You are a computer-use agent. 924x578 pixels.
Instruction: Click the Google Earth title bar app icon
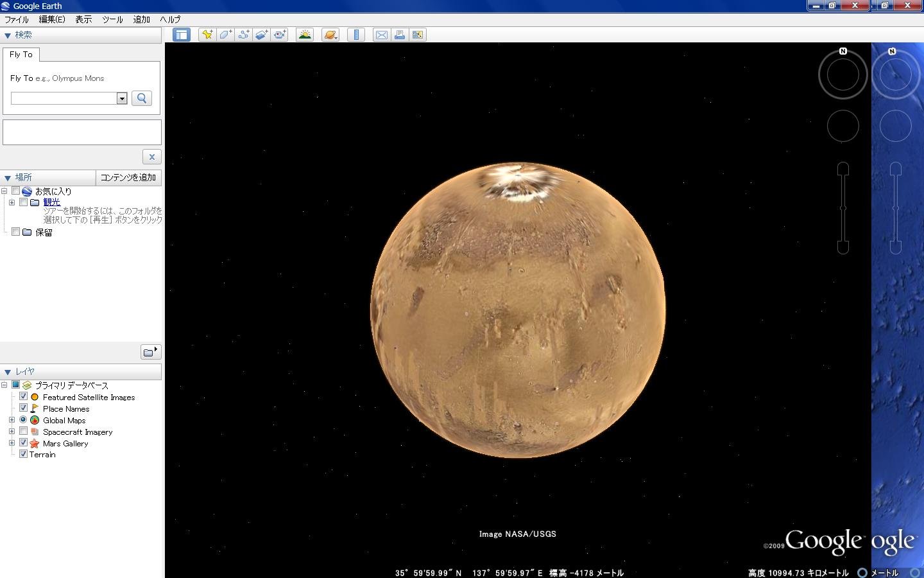pyautogui.click(x=6, y=6)
